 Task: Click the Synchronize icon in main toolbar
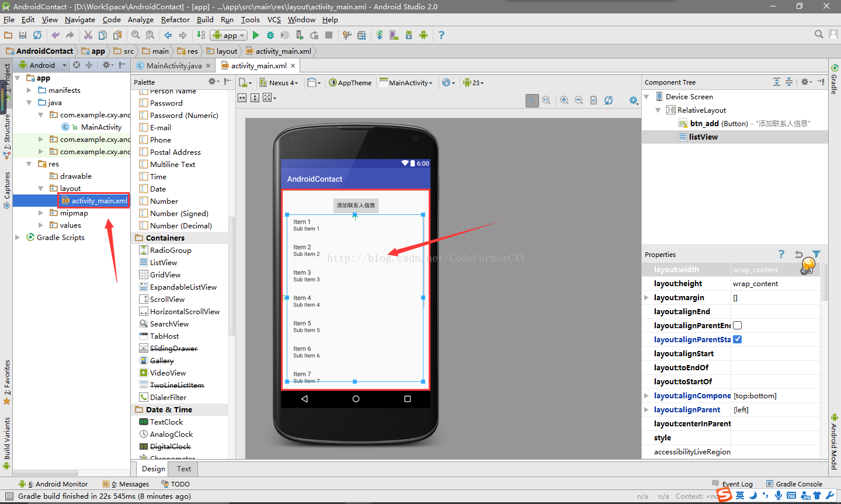(x=37, y=35)
